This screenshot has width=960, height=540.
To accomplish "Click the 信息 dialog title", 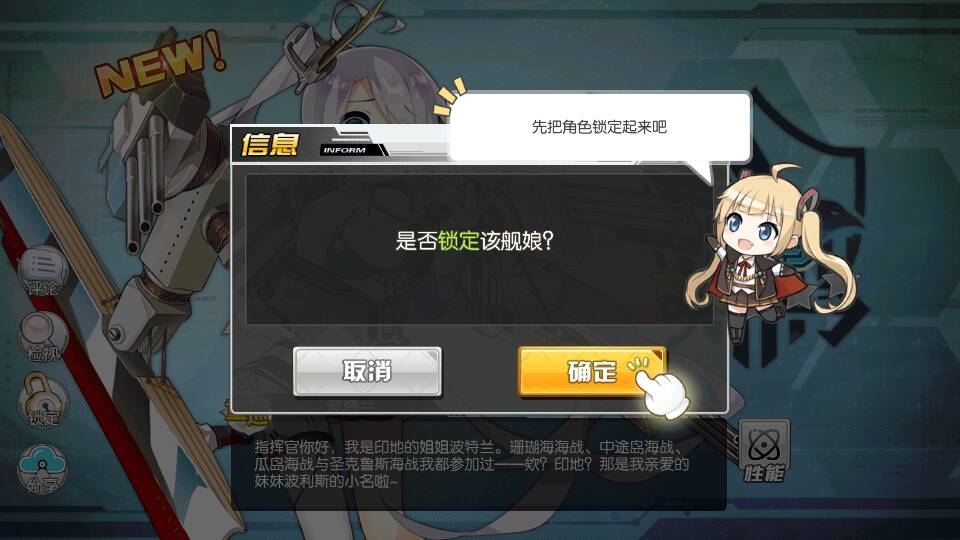I will (269, 144).
